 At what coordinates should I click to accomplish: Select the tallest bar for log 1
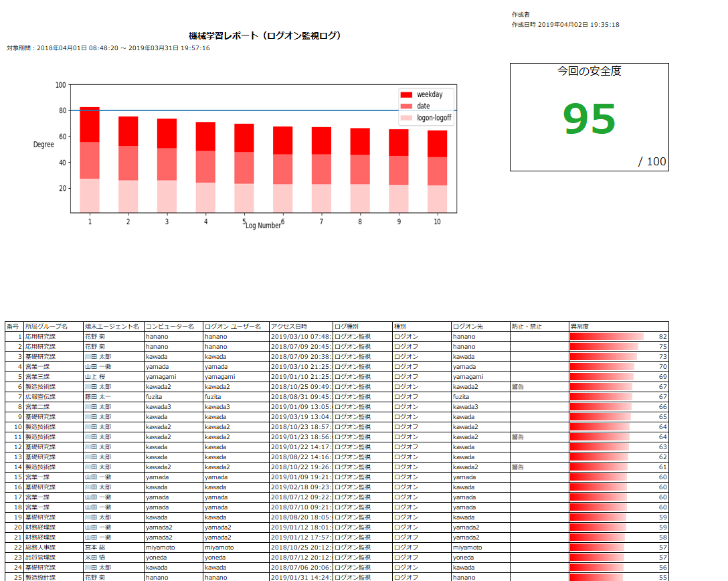pos(90,159)
